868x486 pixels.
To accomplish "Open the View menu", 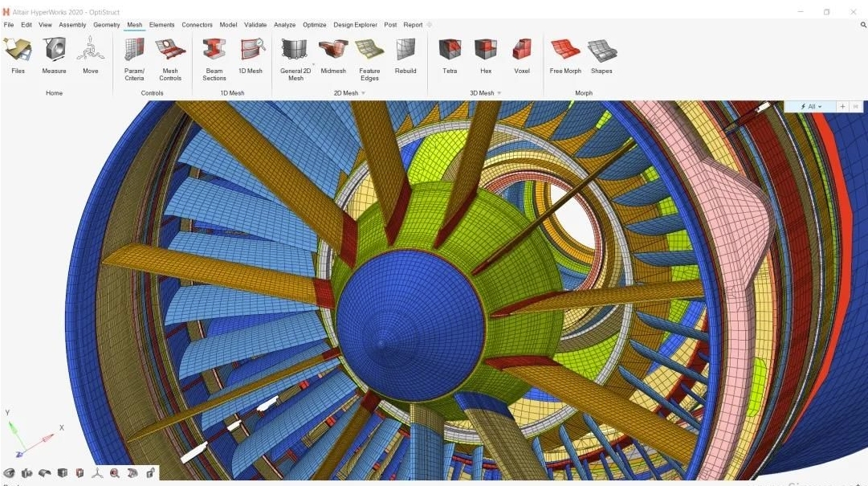I will pos(45,25).
